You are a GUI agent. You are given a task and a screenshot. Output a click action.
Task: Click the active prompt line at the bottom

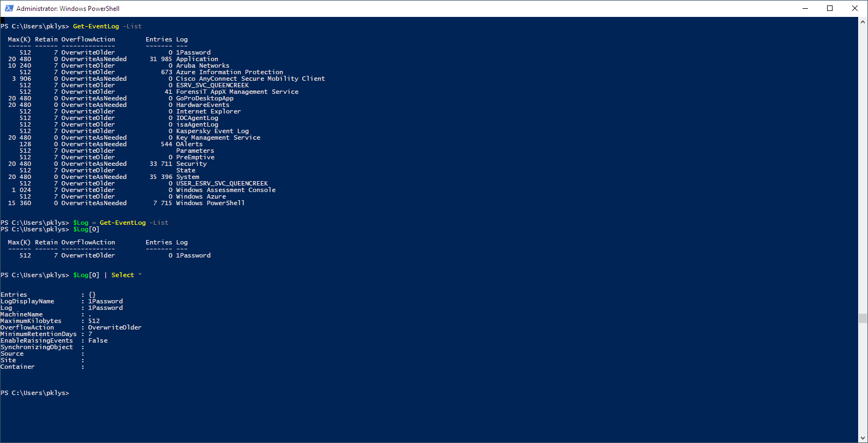pos(35,392)
